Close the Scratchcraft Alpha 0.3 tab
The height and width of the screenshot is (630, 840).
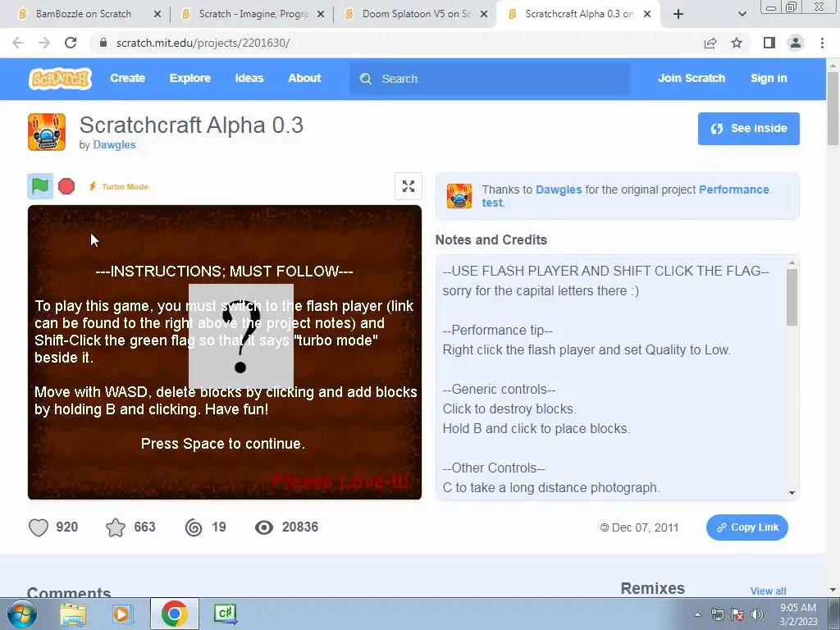click(x=647, y=15)
